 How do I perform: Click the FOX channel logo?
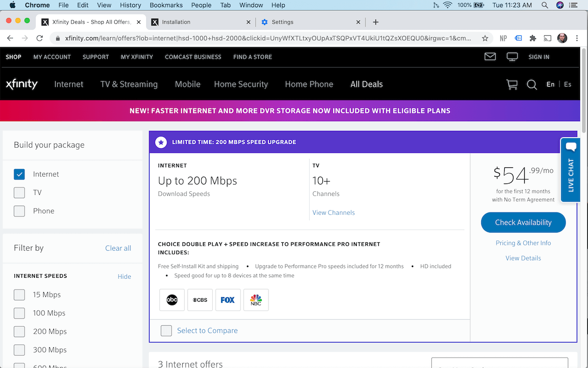228,300
